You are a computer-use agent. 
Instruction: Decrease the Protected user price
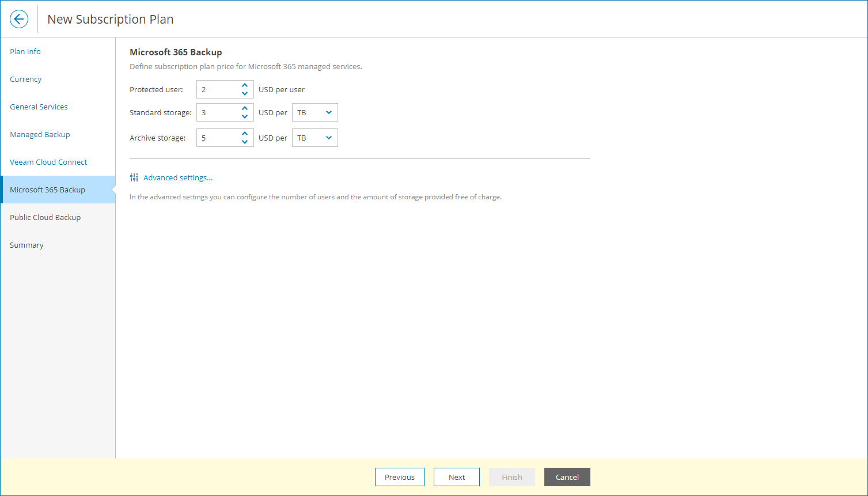[x=245, y=93]
